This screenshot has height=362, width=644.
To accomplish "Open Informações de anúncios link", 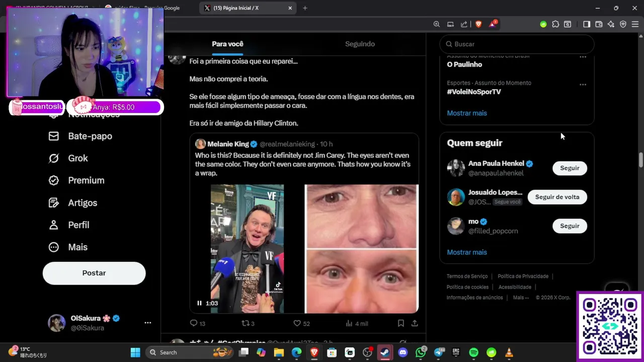I will [x=474, y=298].
